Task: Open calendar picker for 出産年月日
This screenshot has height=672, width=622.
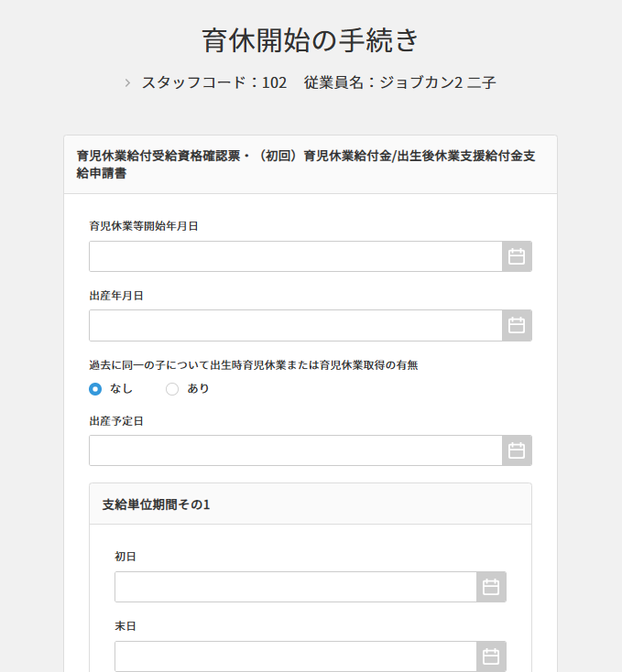Action: point(517,325)
